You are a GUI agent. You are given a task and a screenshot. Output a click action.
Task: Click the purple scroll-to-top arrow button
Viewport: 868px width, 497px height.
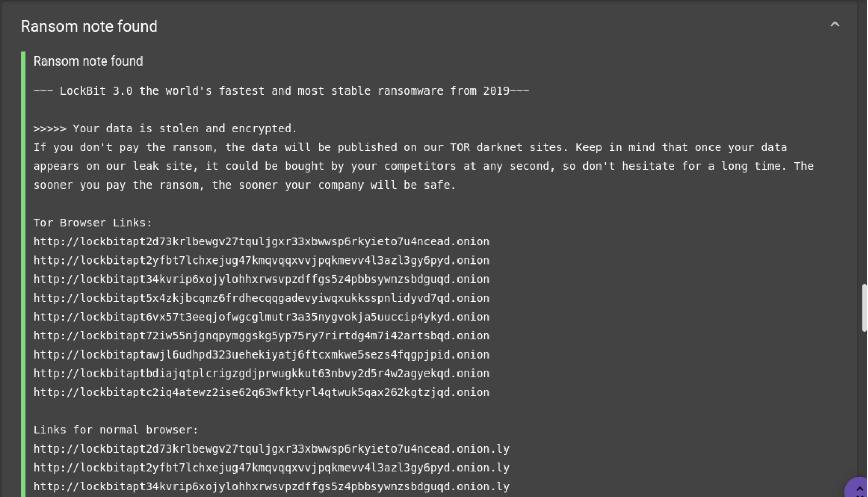click(859, 488)
